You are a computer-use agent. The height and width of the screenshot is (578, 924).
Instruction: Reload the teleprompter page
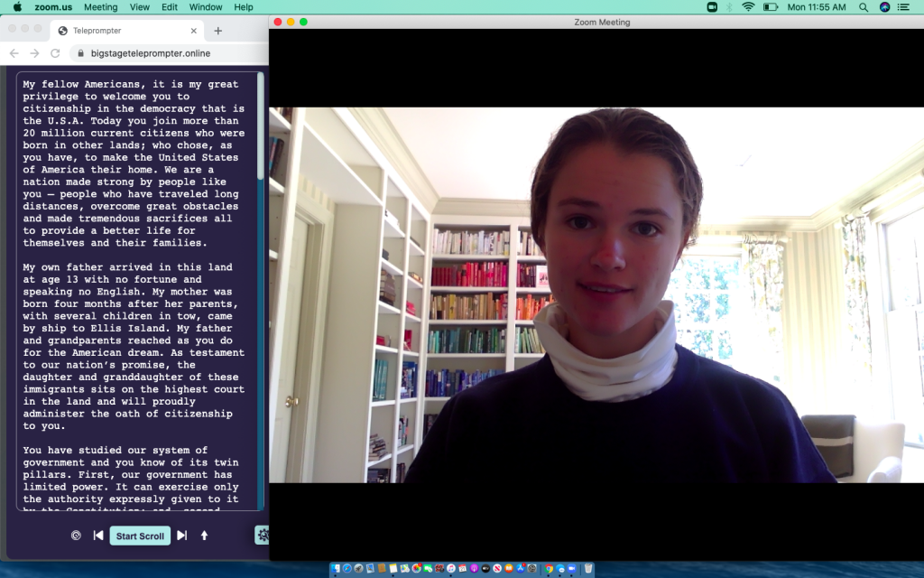(x=55, y=53)
